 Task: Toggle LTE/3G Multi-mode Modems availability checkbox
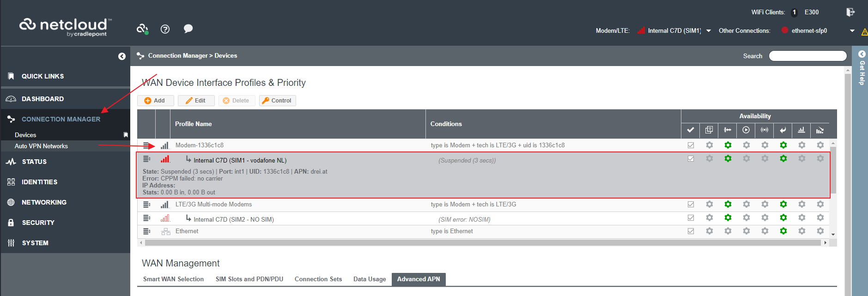coord(691,204)
